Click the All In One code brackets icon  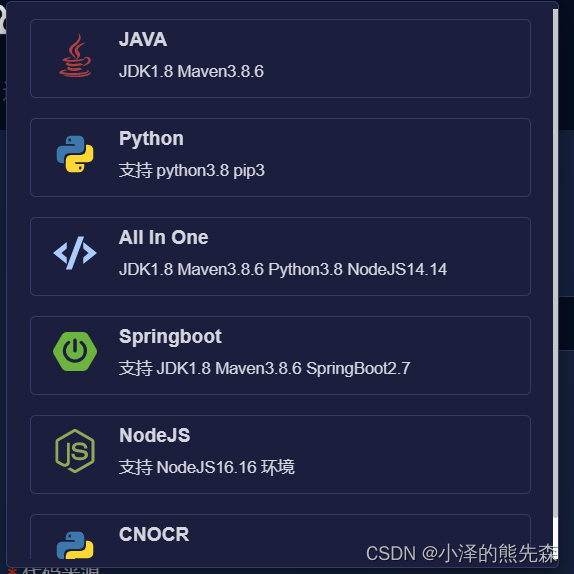[75, 253]
